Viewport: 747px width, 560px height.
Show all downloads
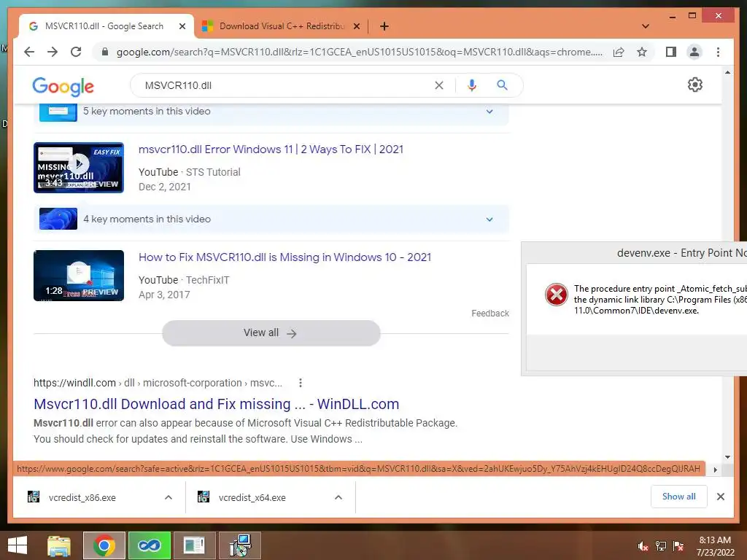tap(679, 497)
